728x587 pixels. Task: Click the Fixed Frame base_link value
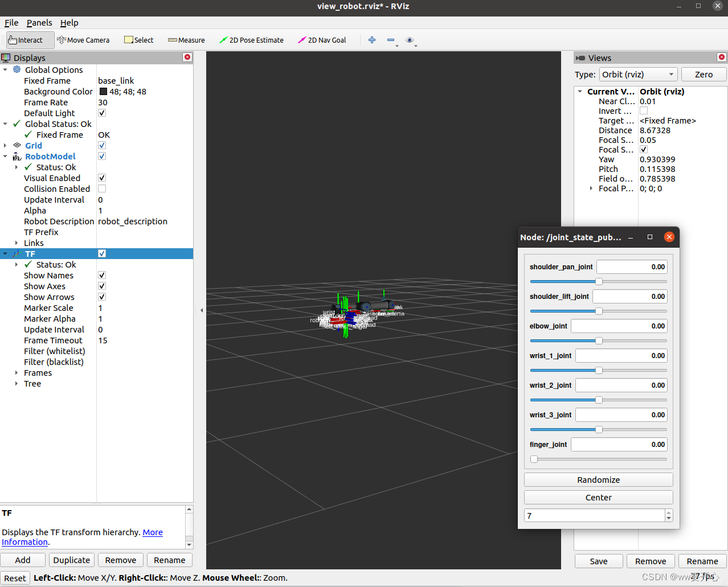click(x=116, y=80)
